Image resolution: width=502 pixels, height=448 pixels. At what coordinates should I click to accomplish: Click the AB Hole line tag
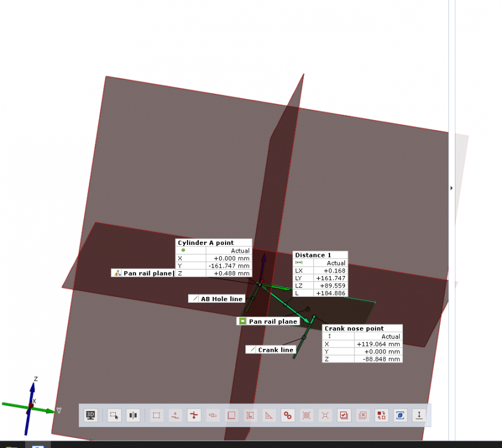217,299
